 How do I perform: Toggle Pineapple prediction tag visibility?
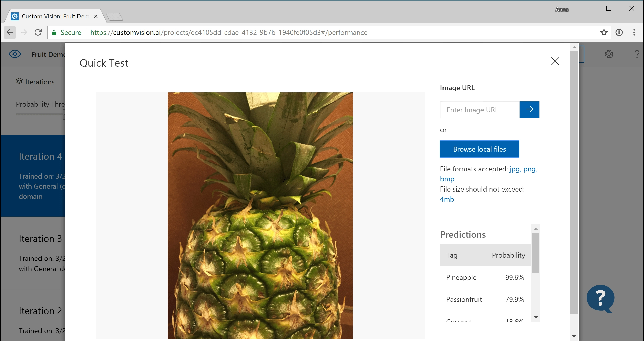(x=461, y=277)
